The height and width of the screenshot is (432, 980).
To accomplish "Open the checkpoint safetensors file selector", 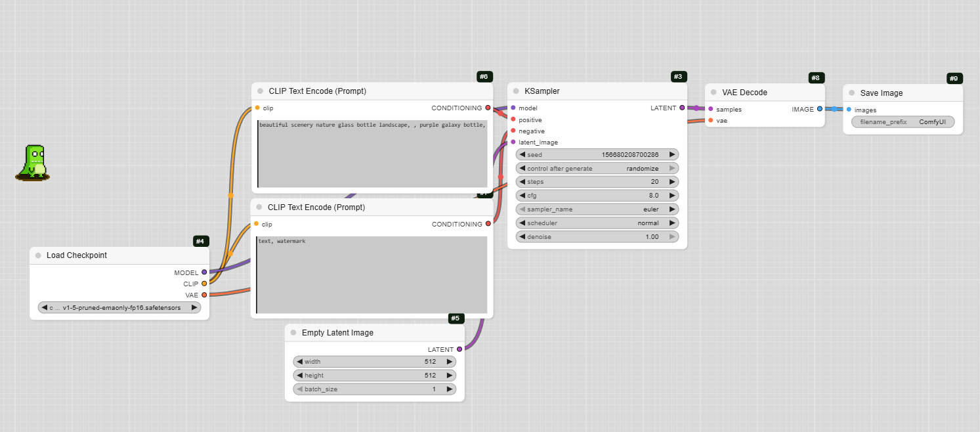I will [119, 307].
